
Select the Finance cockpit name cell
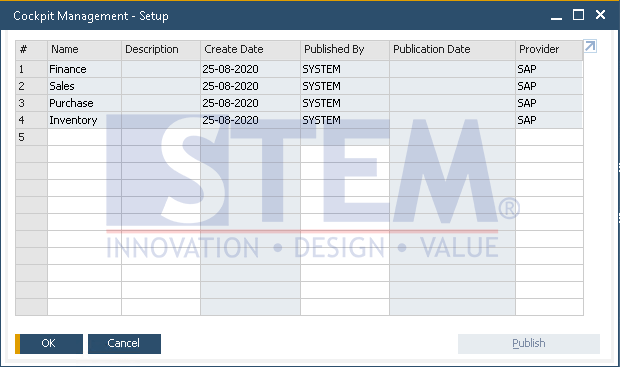coord(84,69)
